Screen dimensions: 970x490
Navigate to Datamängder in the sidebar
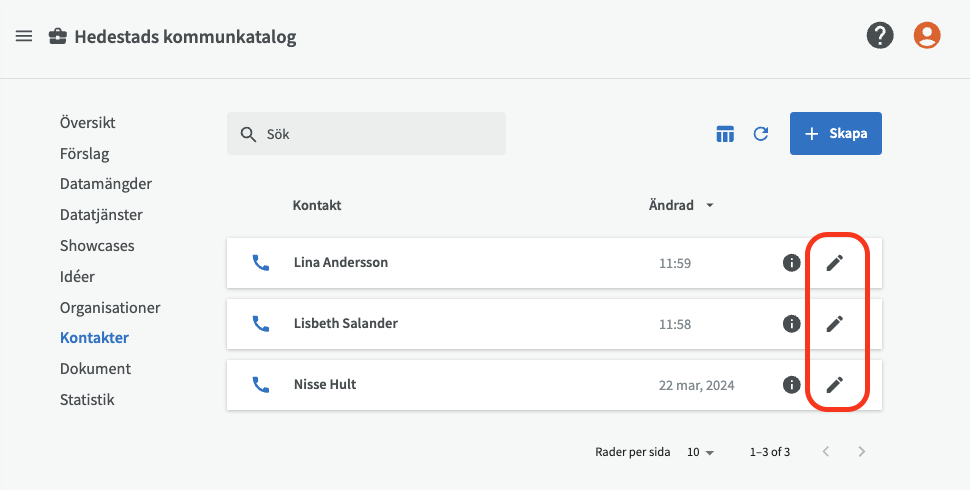coord(105,184)
